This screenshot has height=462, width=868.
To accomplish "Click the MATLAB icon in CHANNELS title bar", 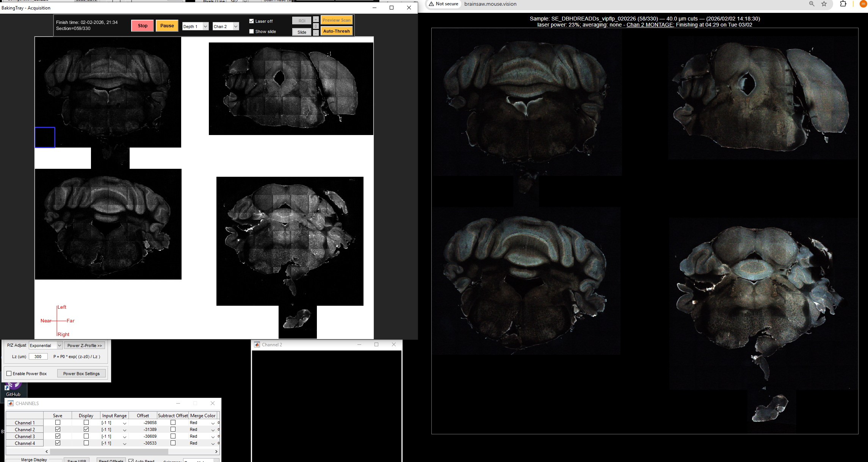I will (11, 403).
